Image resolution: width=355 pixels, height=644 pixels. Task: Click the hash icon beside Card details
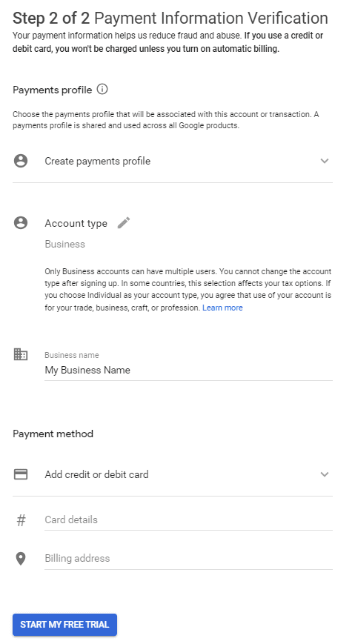click(x=21, y=520)
